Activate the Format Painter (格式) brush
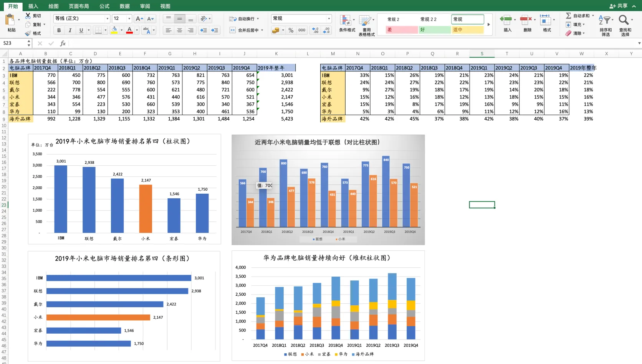 (x=28, y=33)
